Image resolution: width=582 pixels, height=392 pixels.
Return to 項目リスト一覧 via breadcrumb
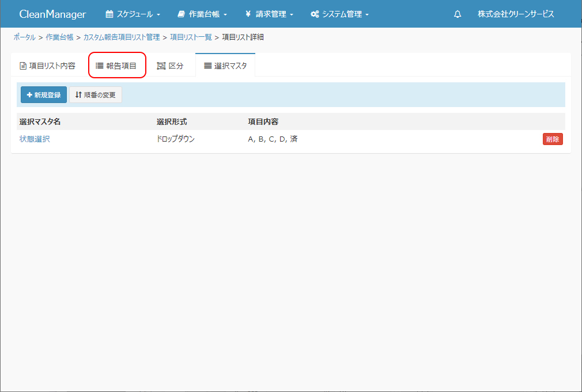(x=191, y=37)
